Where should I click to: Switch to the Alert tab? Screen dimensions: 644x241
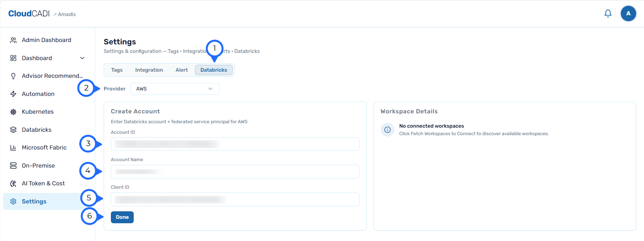(x=182, y=70)
